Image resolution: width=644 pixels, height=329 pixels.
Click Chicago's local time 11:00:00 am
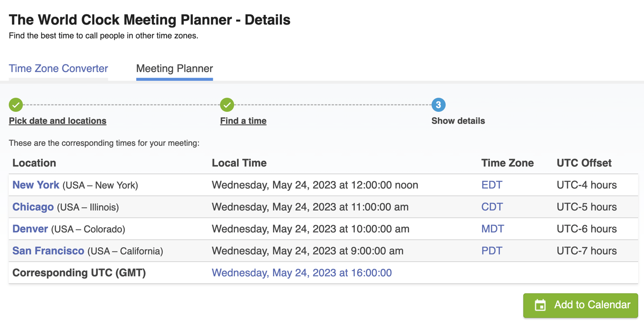(x=310, y=207)
